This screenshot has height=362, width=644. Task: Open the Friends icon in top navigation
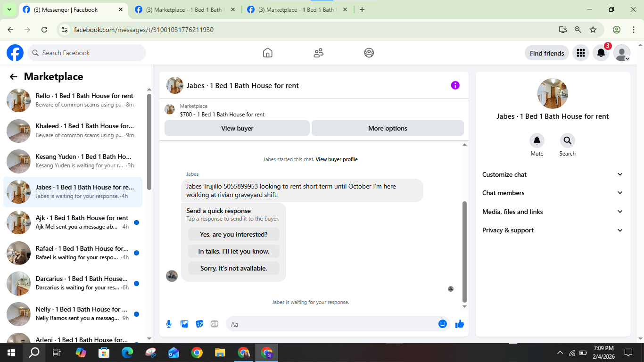(x=319, y=53)
